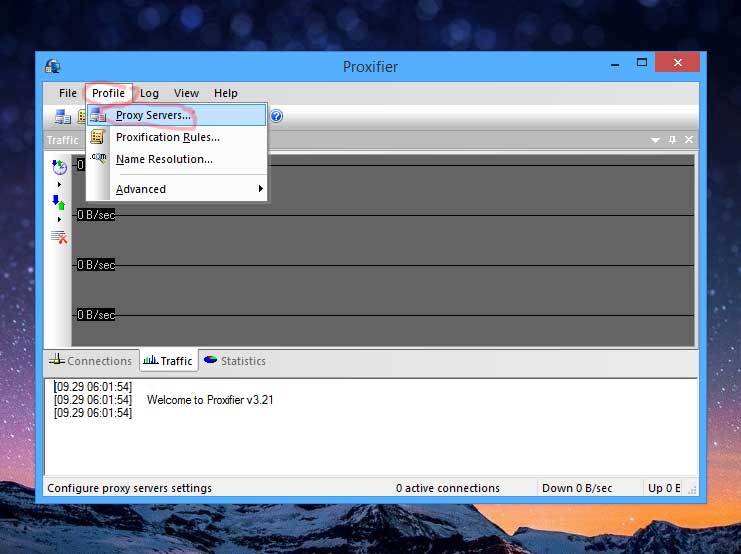Close the Traffic panel
This screenshot has height=554, width=741.
click(x=689, y=139)
